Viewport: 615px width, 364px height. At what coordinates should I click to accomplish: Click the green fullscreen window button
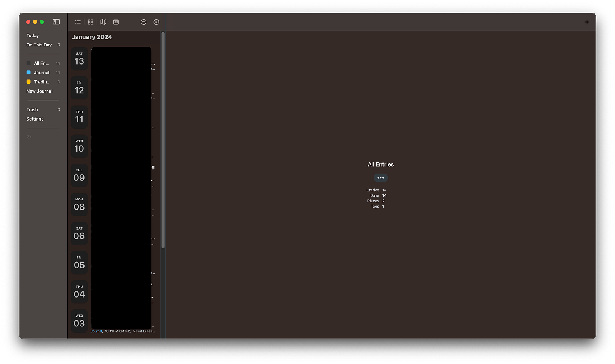tap(42, 22)
